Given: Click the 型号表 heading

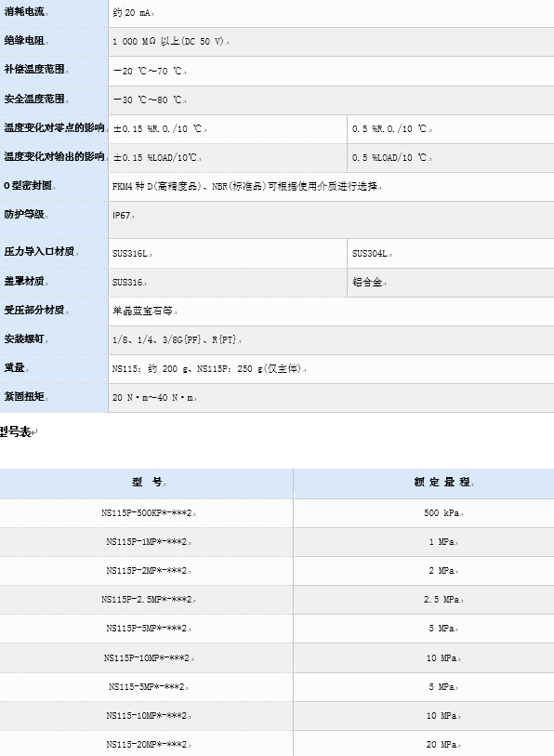Looking at the screenshot, I should click(16, 431).
